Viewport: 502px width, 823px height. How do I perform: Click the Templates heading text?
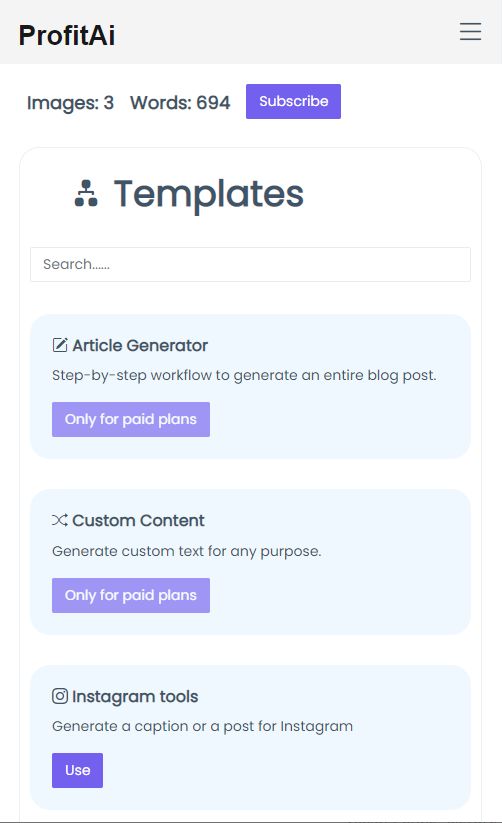click(209, 194)
